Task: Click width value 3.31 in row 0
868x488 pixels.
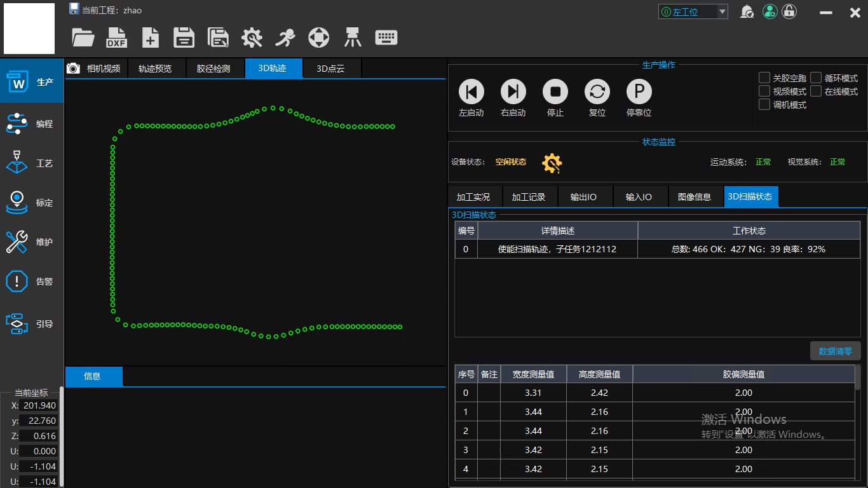Action: 534,393
